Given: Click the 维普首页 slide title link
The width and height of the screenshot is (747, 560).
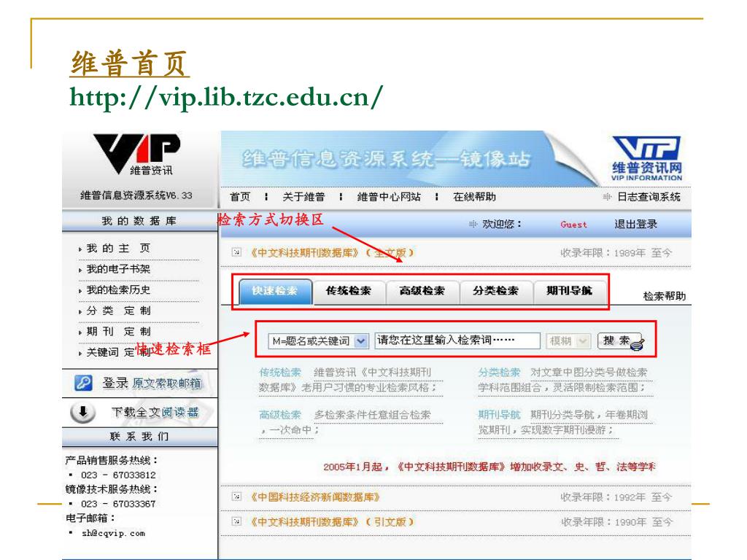Looking at the screenshot, I should pyautogui.click(x=129, y=63).
